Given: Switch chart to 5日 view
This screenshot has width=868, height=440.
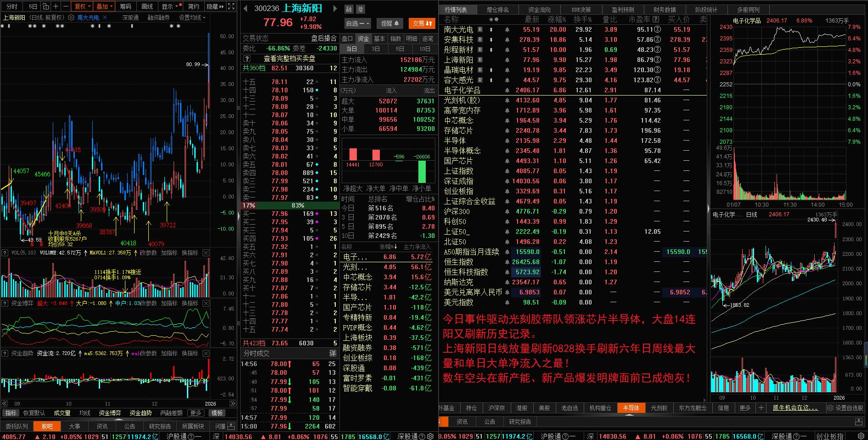Looking at the screenshot, I should tap(33, 6).
